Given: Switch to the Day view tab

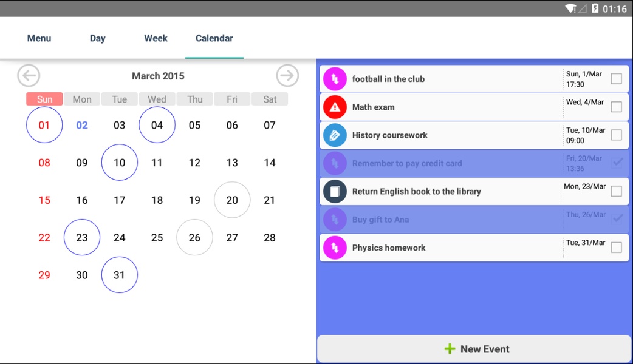Looking at the screenshot, I should tap(97, 38).
